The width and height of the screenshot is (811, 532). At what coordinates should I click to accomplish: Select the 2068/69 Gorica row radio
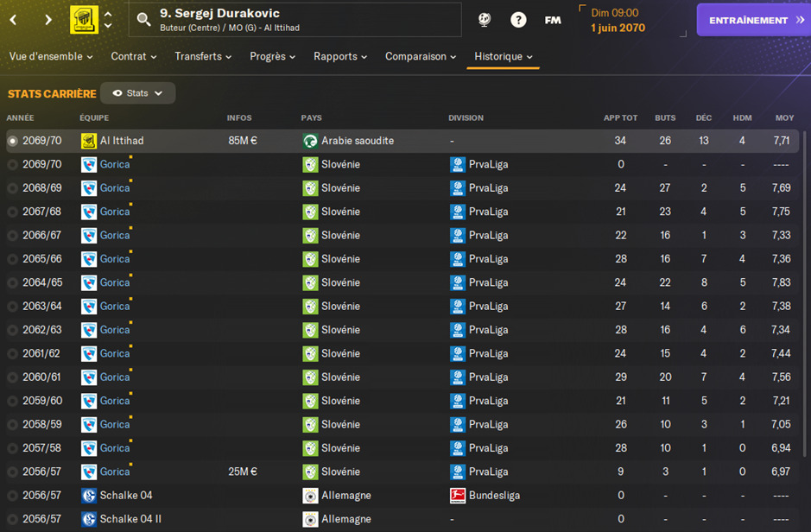coord(12,188)
